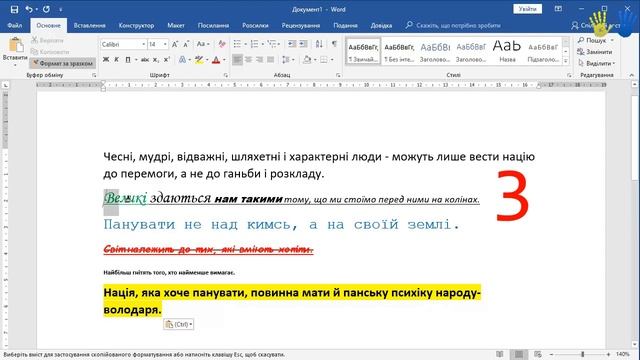Image resolution: width=640 pixels, height=360 pixels.
Task: Click the ribbon display options icon
Action: pos(558,9)
